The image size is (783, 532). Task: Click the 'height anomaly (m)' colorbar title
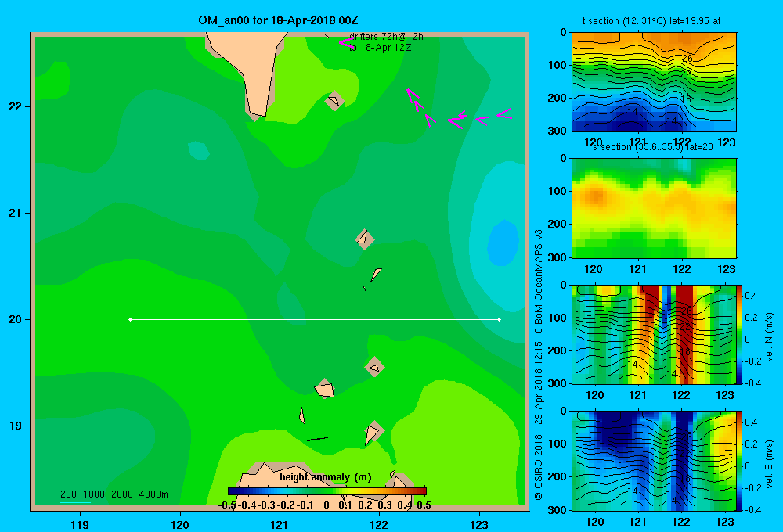pyautogui.click(x=326, y=477)
